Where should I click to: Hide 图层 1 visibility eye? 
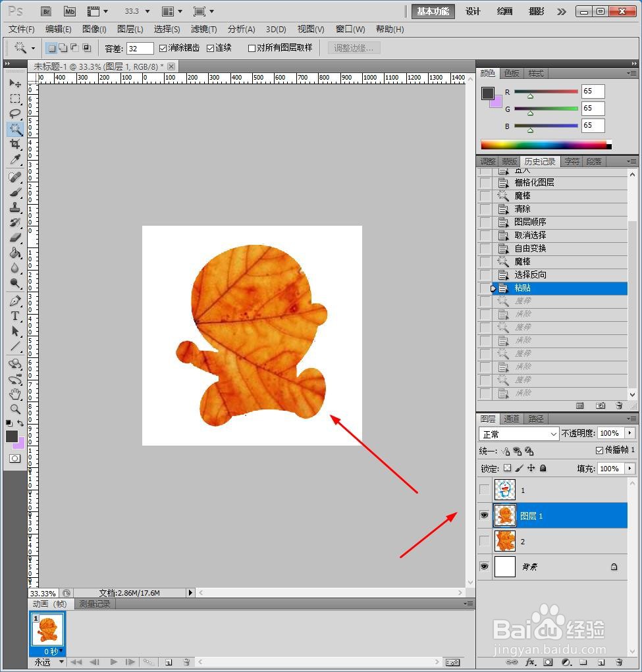pyautogui.click(x=484, y=515)
